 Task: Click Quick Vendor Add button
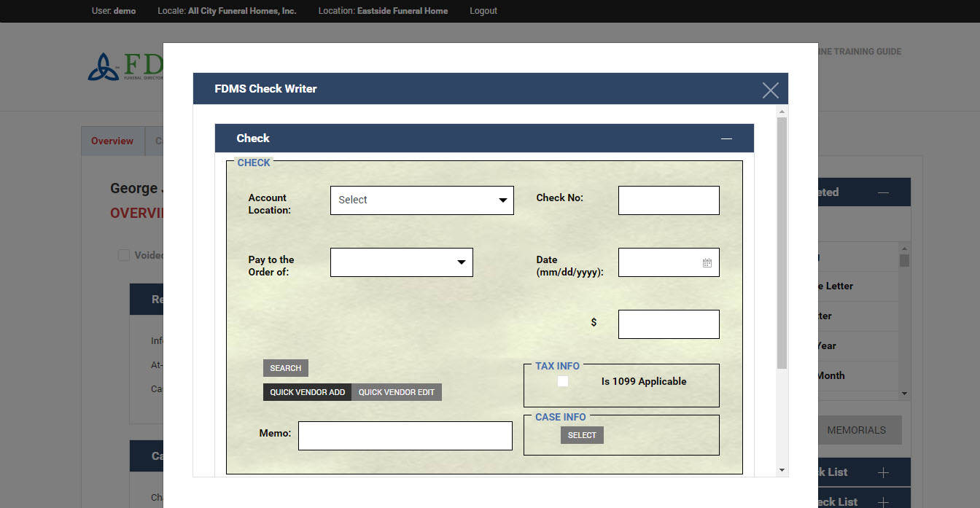[307, 392]
